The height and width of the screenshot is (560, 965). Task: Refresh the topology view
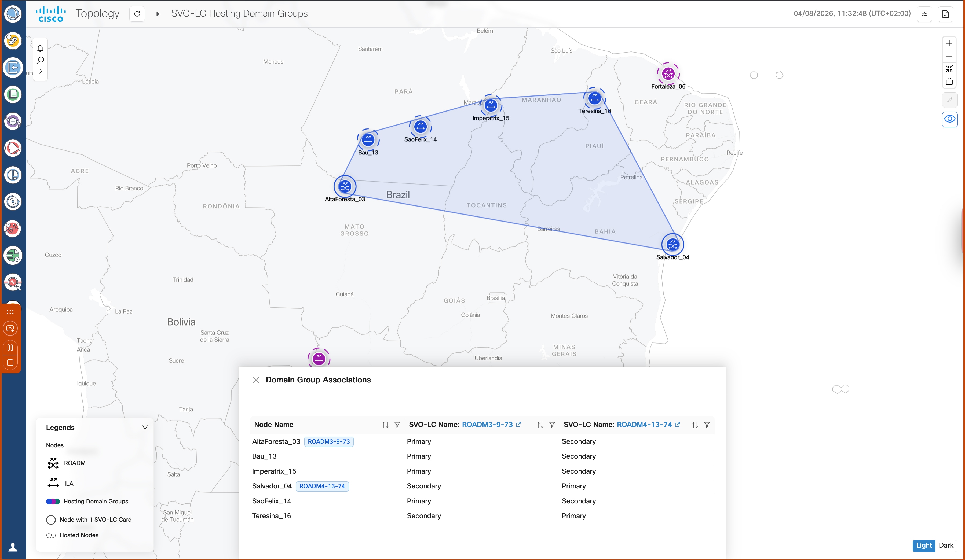click(137, 14)
